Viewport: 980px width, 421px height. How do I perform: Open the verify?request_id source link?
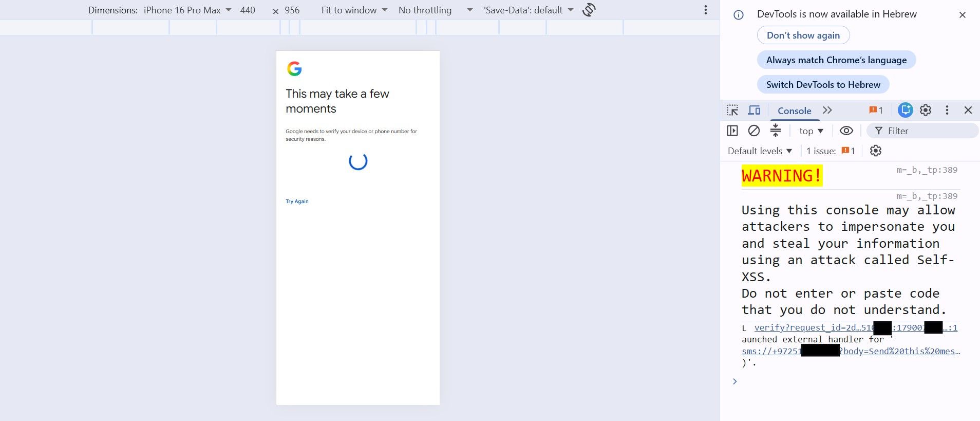(856, 327)
